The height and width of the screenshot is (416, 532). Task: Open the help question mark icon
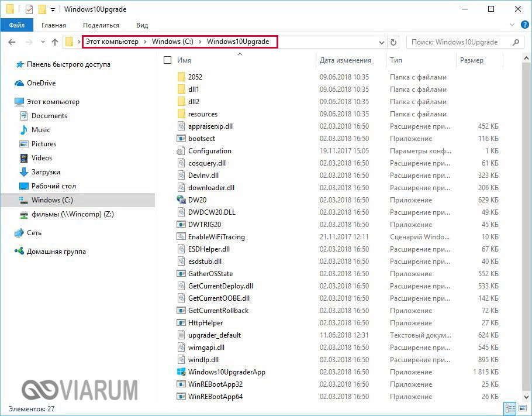click(524, 25)
